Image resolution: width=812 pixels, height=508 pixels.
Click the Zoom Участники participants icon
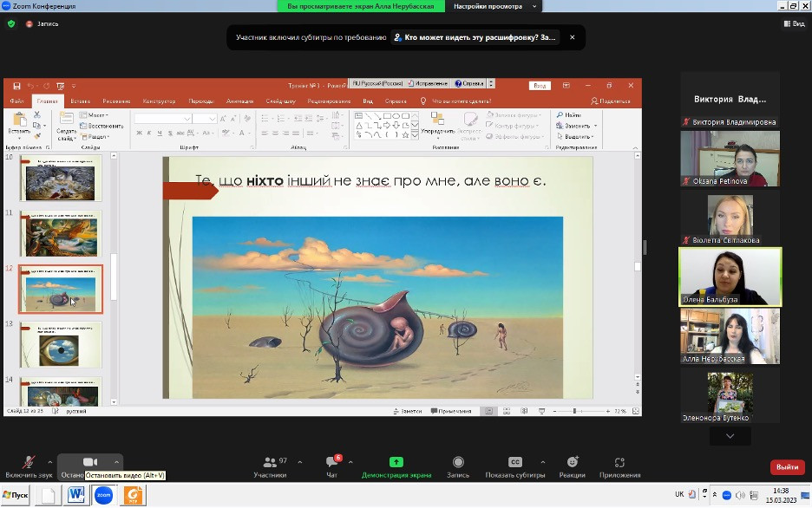pyautogui.click(x=270, y=461)
